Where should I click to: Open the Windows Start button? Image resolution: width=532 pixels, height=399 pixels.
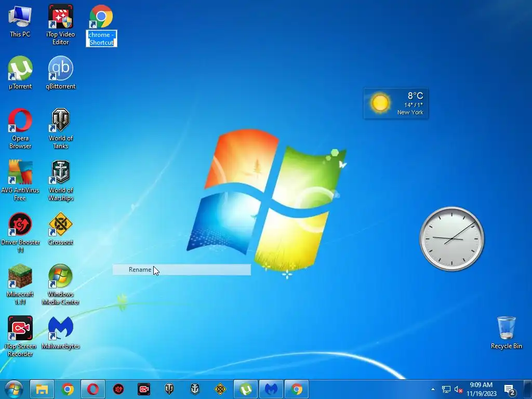pyautogui.click(x=13, y=389)
